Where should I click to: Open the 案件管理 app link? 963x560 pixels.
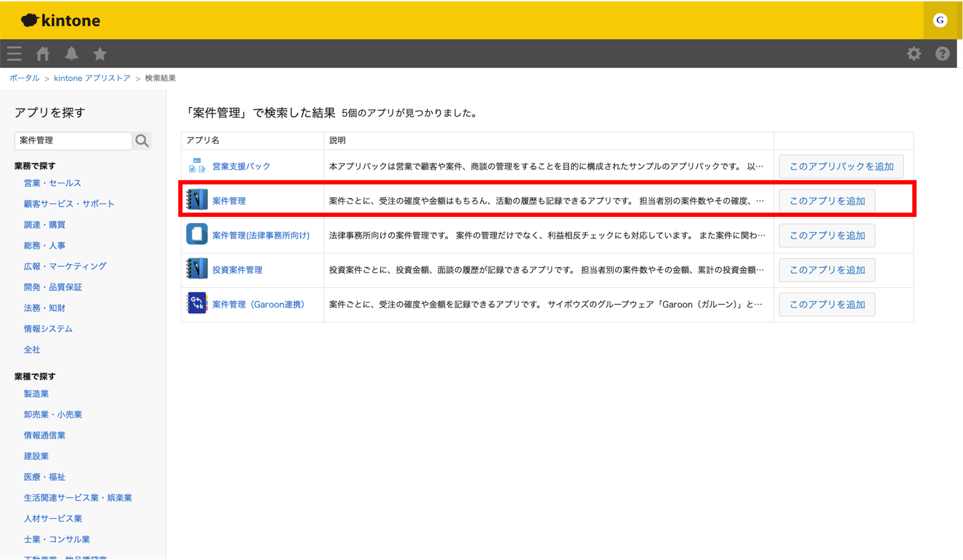(229, 201)
